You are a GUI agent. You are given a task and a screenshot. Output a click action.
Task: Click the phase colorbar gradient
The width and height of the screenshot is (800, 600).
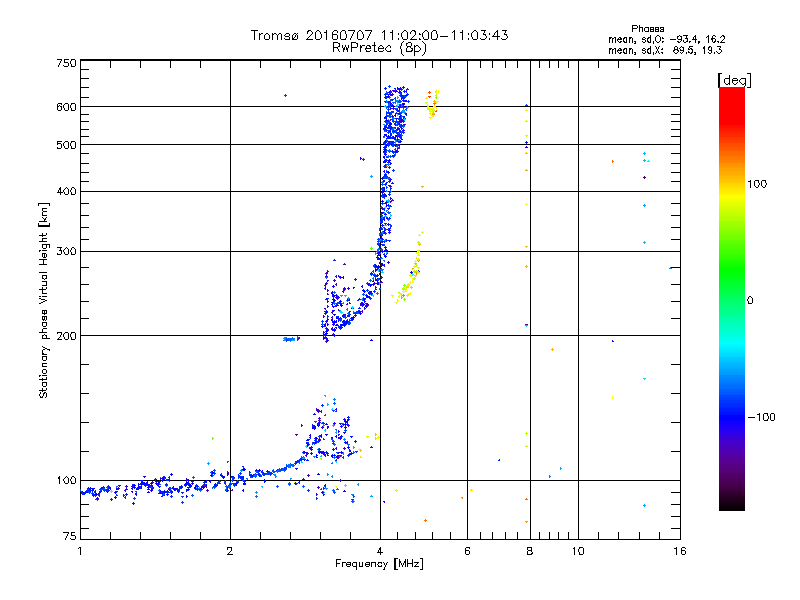732,298
